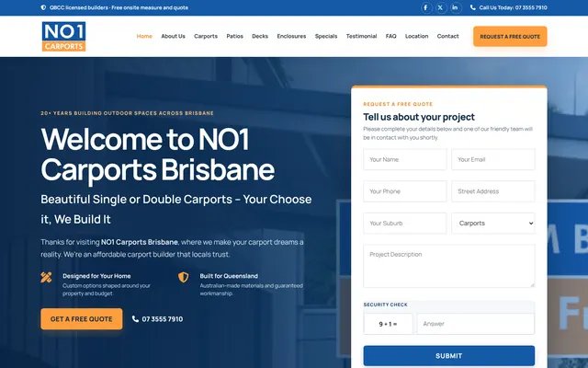Click the shield icon beside QBCC licensed builders
The width and height of the screenshot is (588, 368).
43,7
